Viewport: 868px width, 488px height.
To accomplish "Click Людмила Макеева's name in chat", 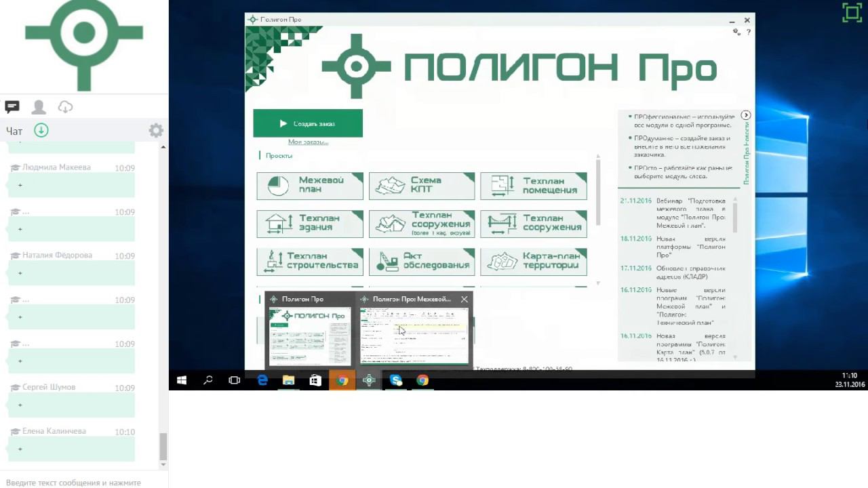I will pyautogui.click(x=56, y=167).
